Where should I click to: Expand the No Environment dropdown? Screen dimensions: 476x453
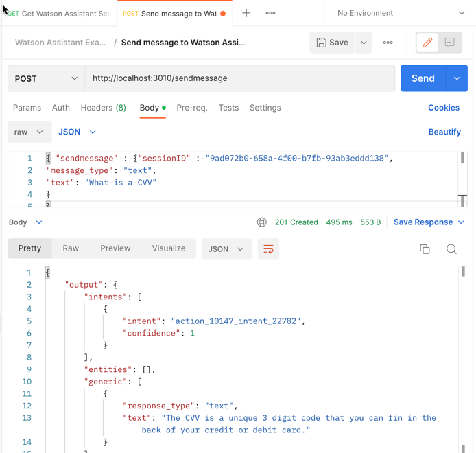(x=401, y=13)
